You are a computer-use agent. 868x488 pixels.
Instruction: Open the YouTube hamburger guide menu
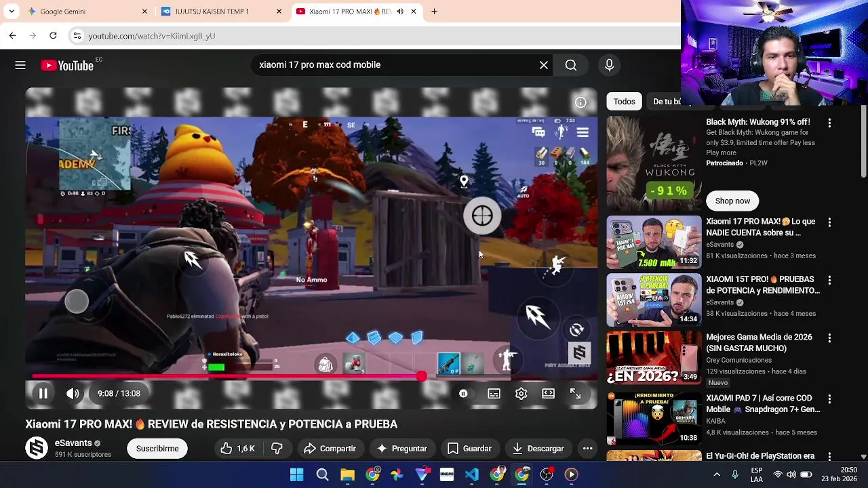[x=20, y=65]
